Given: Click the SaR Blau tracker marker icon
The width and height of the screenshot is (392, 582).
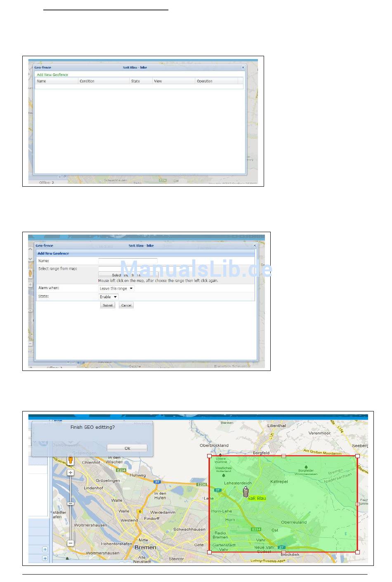Looking at the screenshot, I should pos(246,492).
